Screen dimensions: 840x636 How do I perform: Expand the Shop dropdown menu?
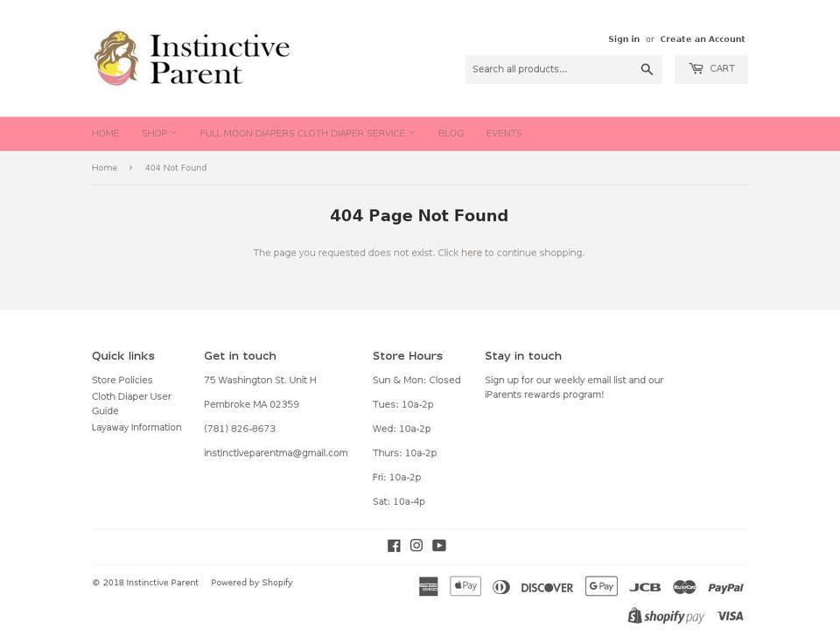click(x=159, y=134)
